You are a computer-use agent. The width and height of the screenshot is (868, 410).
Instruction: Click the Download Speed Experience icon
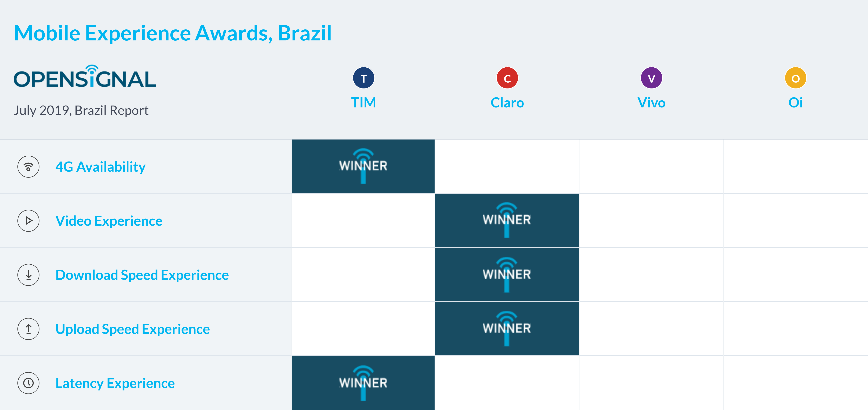tap(29, 274)
